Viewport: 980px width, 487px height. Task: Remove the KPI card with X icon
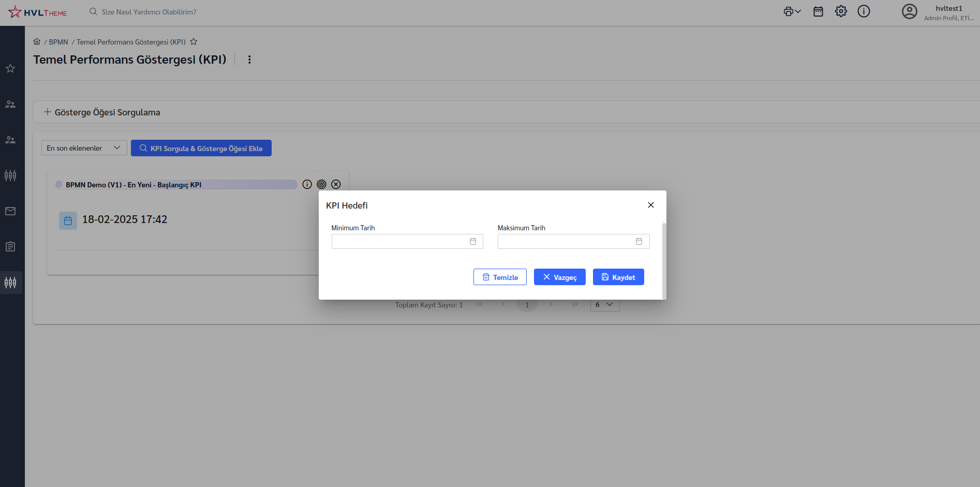coord(336,184)
